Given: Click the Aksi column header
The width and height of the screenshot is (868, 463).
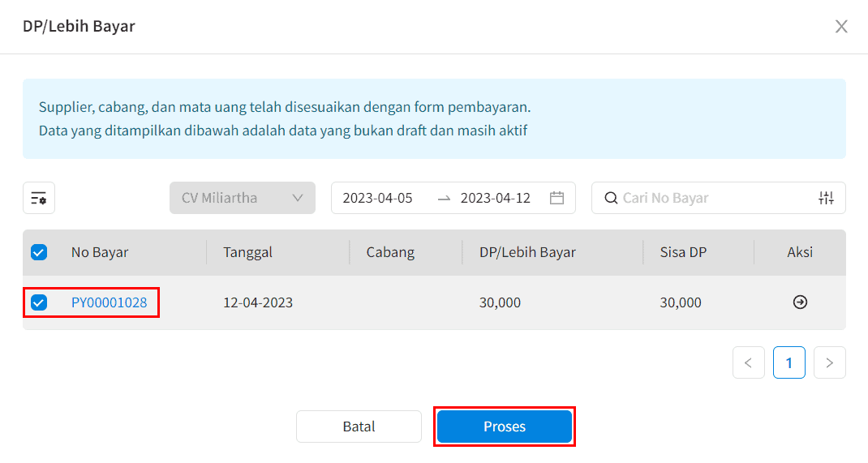Looking at the screenshot, I should click(800, 252).
